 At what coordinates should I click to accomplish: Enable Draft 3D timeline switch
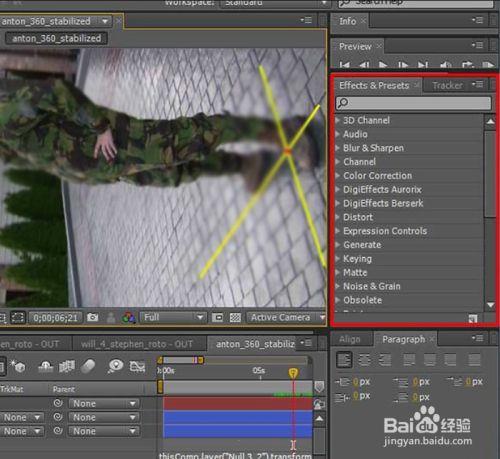click(18, 367)
